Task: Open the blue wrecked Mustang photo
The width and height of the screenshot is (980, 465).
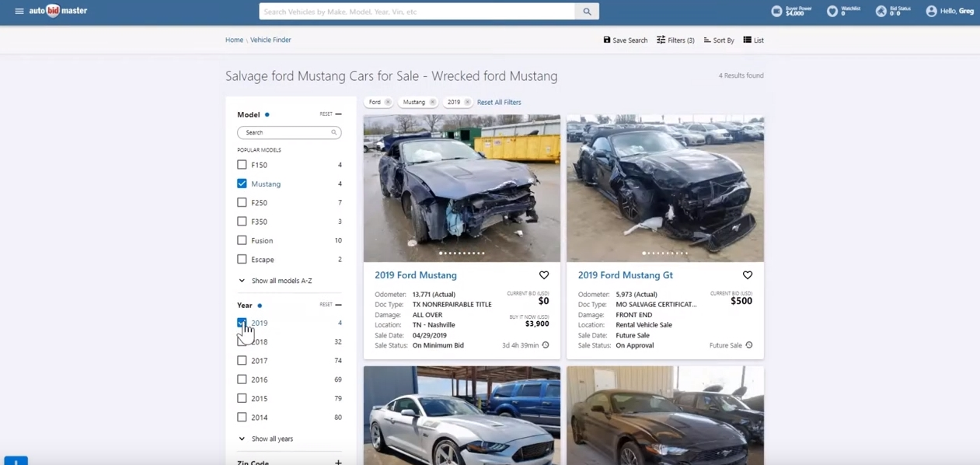Action: pos(462,189)
